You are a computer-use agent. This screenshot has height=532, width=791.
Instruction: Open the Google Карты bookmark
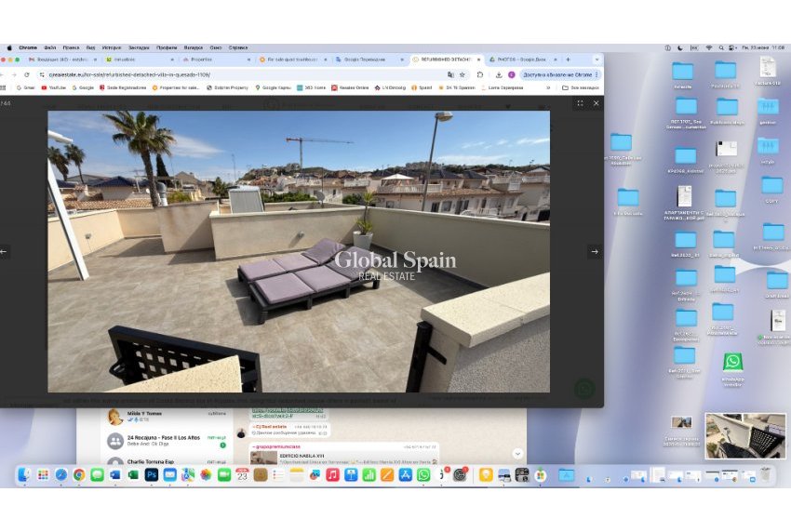point(274,87)
